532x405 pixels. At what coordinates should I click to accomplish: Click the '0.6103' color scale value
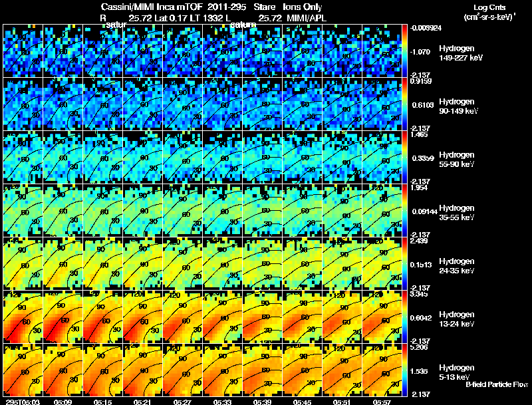[x=423, y=105]
